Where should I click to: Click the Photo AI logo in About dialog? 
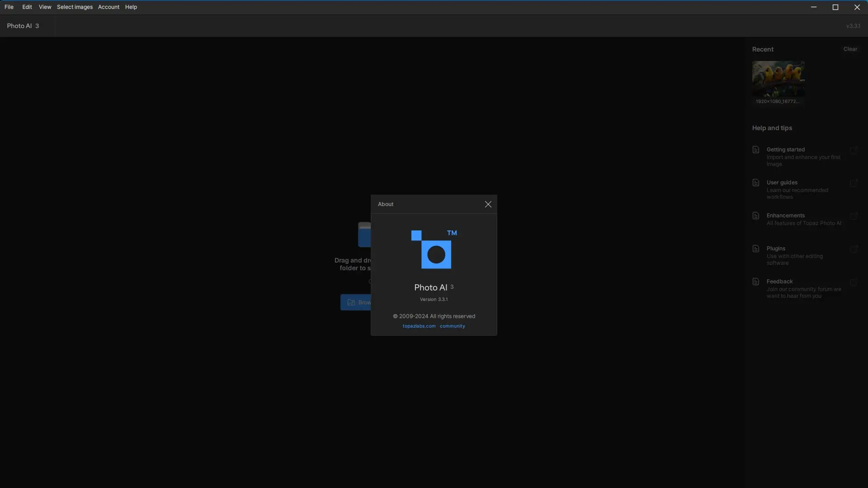click(433, 249)
